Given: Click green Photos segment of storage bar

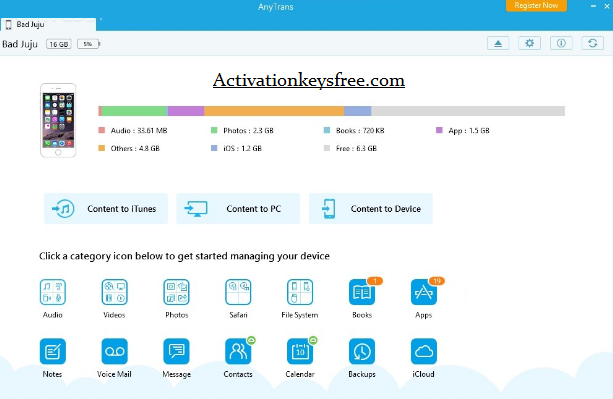Looking at the screenshot, I should (134, 111).
